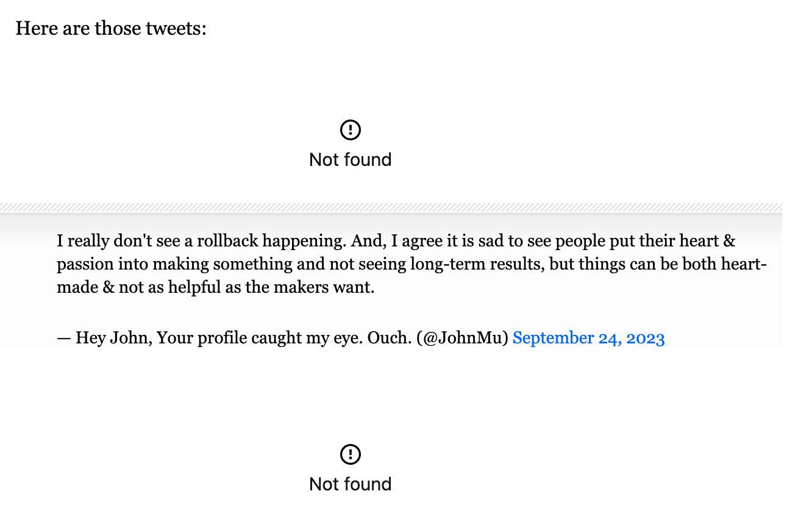Click the striped divider above the tweet

pyautogui.click(x=390, y=207)
